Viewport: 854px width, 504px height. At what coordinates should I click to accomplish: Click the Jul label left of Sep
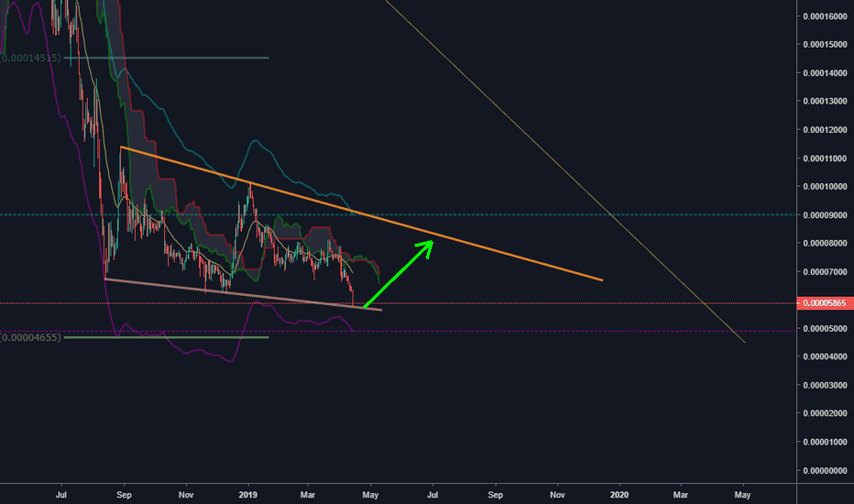pyautogui.click(x=61, y=495)
